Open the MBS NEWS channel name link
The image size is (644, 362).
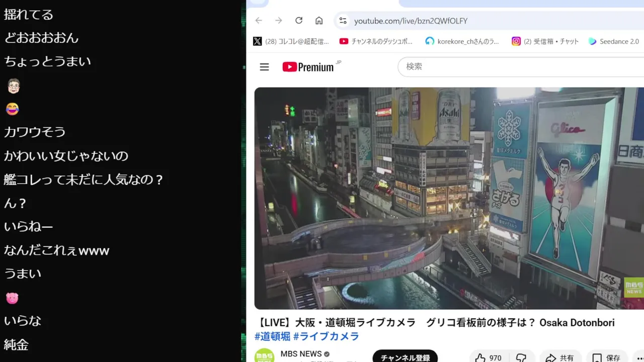(301, 354)
